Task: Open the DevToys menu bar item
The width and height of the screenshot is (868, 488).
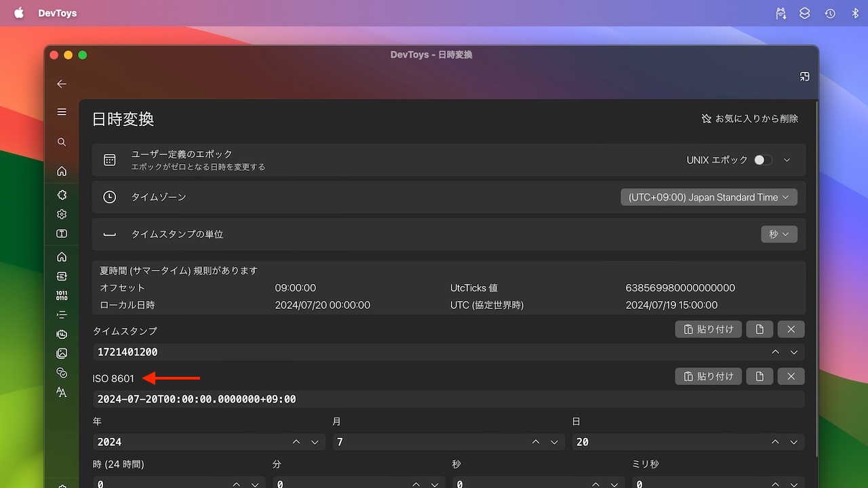Action: [x=58, y=14]
